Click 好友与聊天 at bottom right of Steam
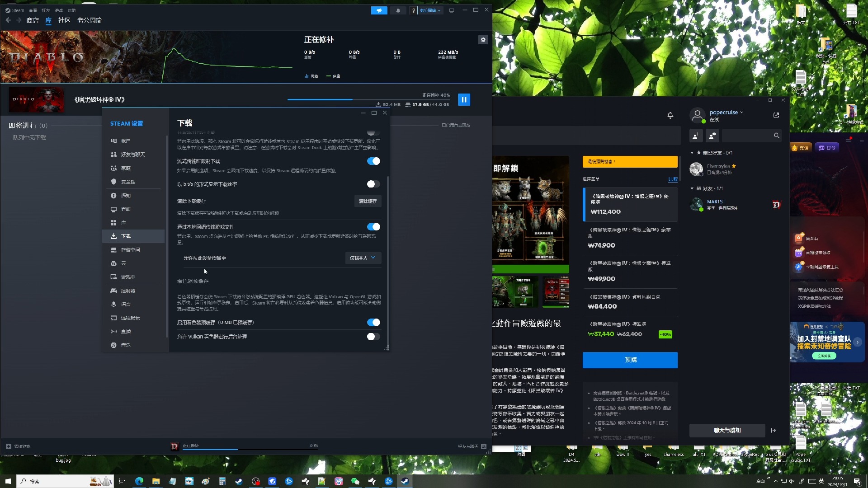Viewport: 868px width, 488px height. (x=472, y=446)
